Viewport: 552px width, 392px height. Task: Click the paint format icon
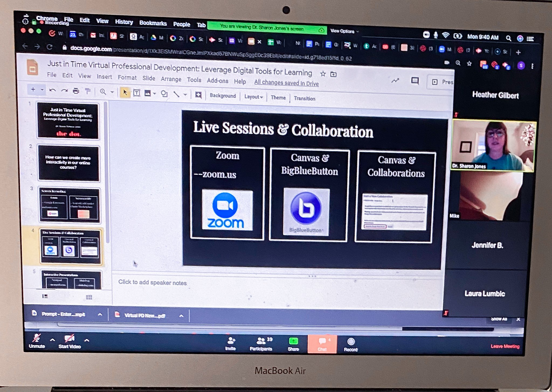tap(88, 91)
